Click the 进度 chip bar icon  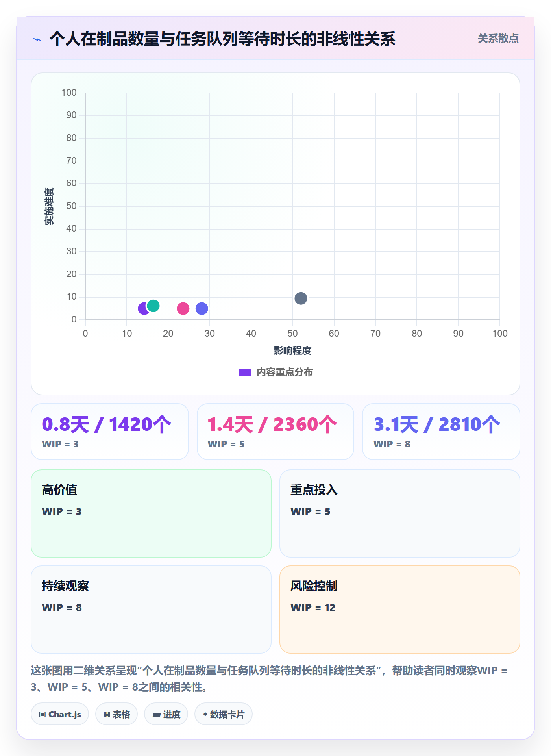[x=156, y=715]
